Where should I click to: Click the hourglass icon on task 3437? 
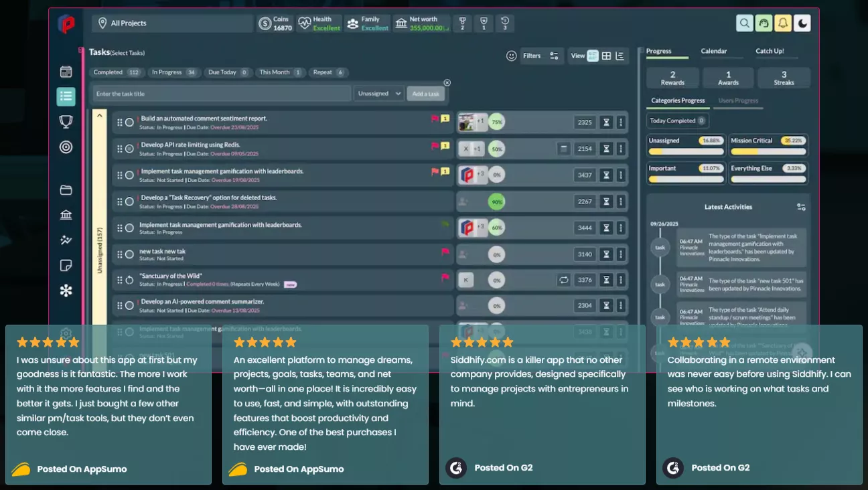pyautogui.click(x=606, y=175)
